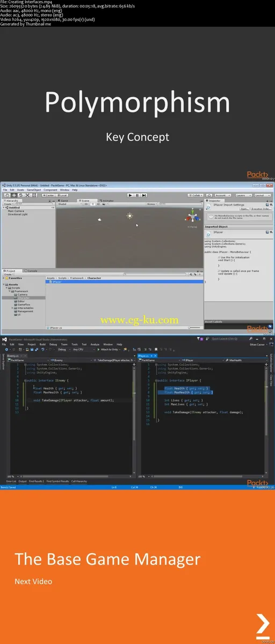Select Unity's Rotate tool in toolbar
Image resolution: width=275 pixels, height=644 pixels.
coord(20,195)
